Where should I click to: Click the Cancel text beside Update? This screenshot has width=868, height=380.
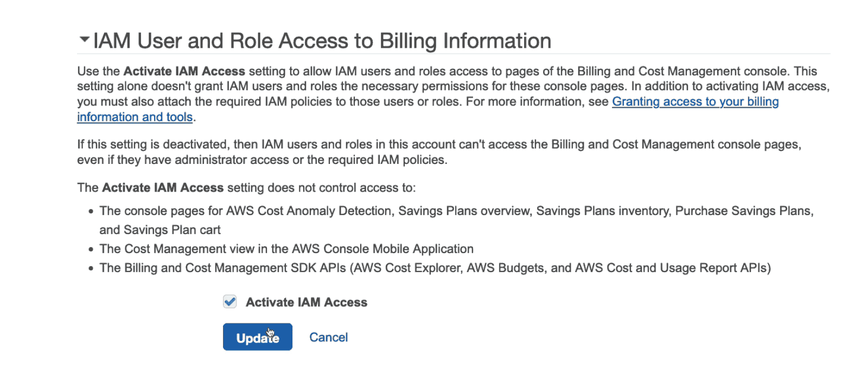(x=328, y=337)
